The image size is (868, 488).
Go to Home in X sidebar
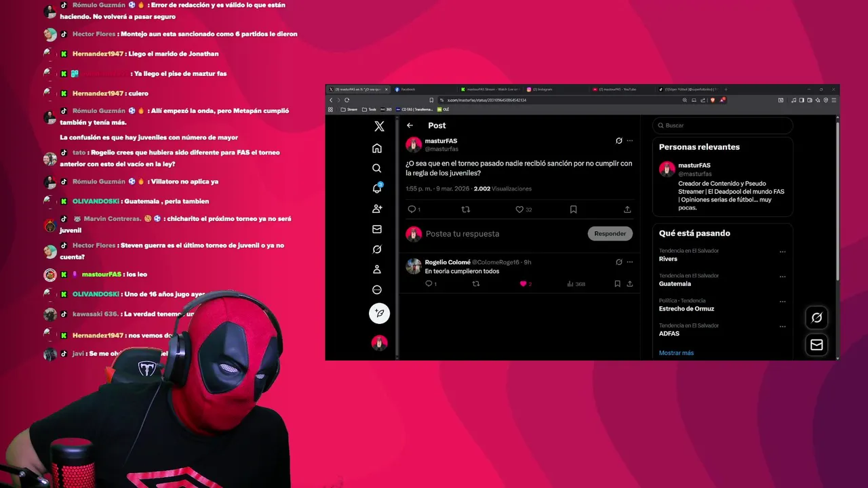[x=377, y=148]
